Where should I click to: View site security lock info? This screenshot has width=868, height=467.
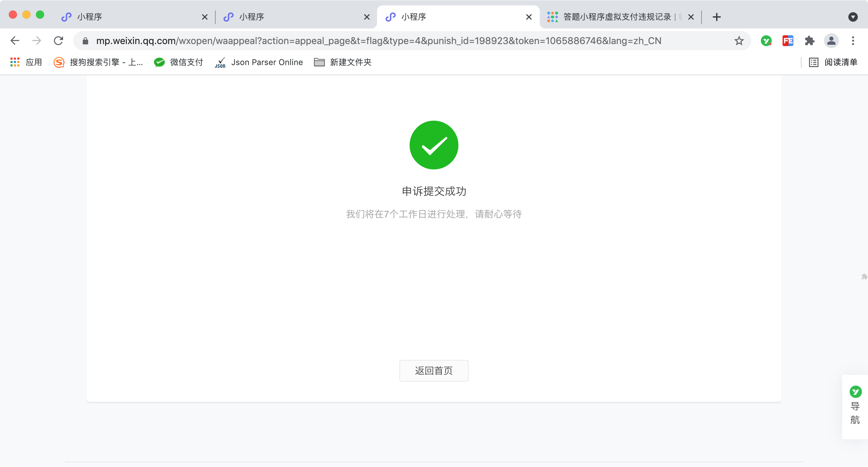(85, 41)
